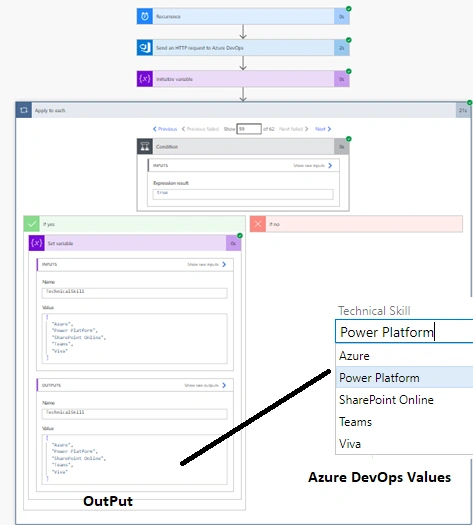Click the Azure DevOps HTTP request icon
This screenshot has height=525, width=473.
(x=145, y=48)
